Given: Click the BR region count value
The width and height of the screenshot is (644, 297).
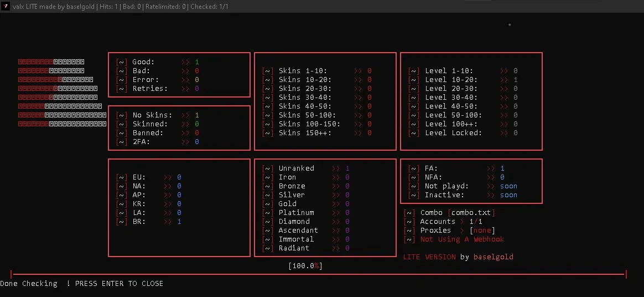Looking at the screenshot, I should point(179,221).
